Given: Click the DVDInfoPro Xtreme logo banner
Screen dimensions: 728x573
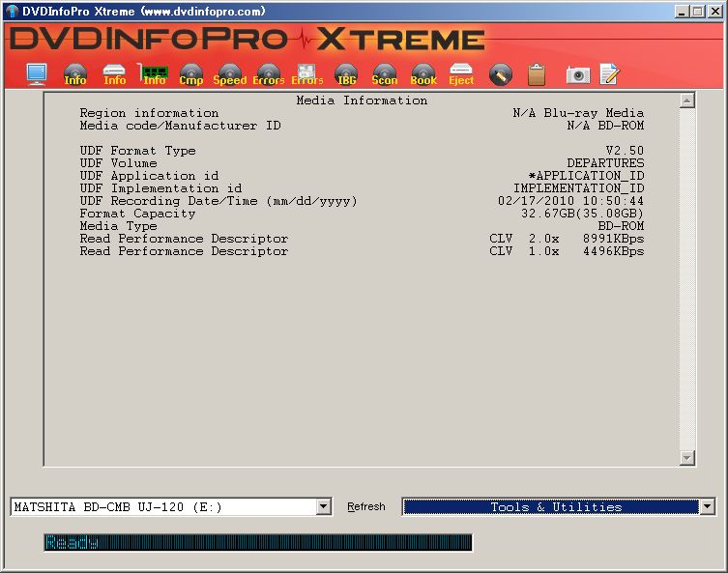Looking at the screenshot, I should [x=247, y=39].
